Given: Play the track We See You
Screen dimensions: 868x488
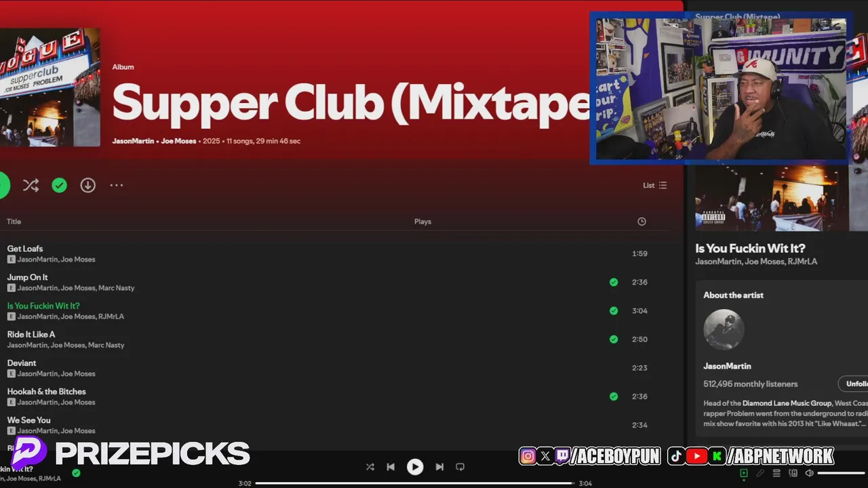Looking at the screenshot, I should click(x=28, y=420).
